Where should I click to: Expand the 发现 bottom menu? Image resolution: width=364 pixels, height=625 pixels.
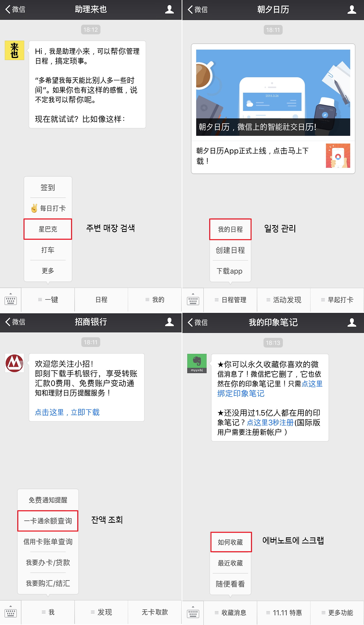tap(101, 612)
